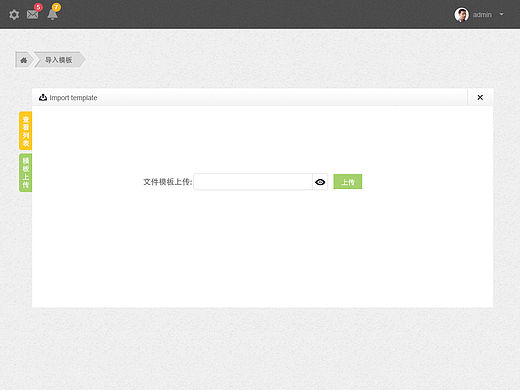520x390 pixels.
Task: Click the 文件模板上传 label
Action: click(x=168, y=182)
